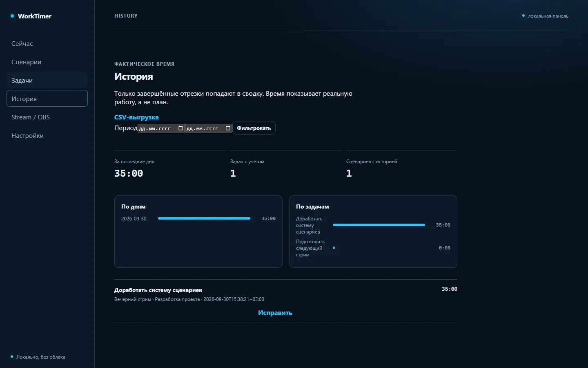The width and height of the screenshot is (588, 368).
Task: Switch to Задачи in sidebar
Action: point(47,80)
